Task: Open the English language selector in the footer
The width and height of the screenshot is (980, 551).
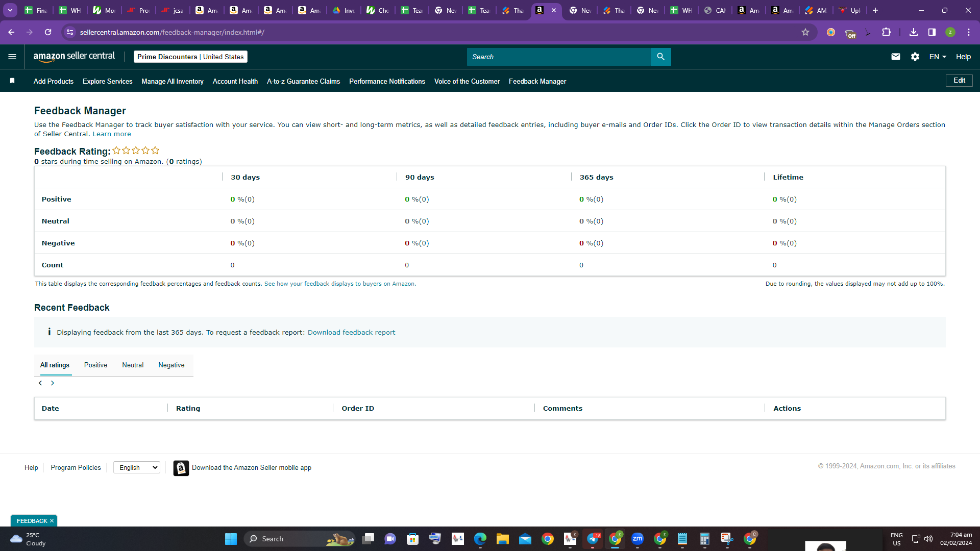Action: 137,467
